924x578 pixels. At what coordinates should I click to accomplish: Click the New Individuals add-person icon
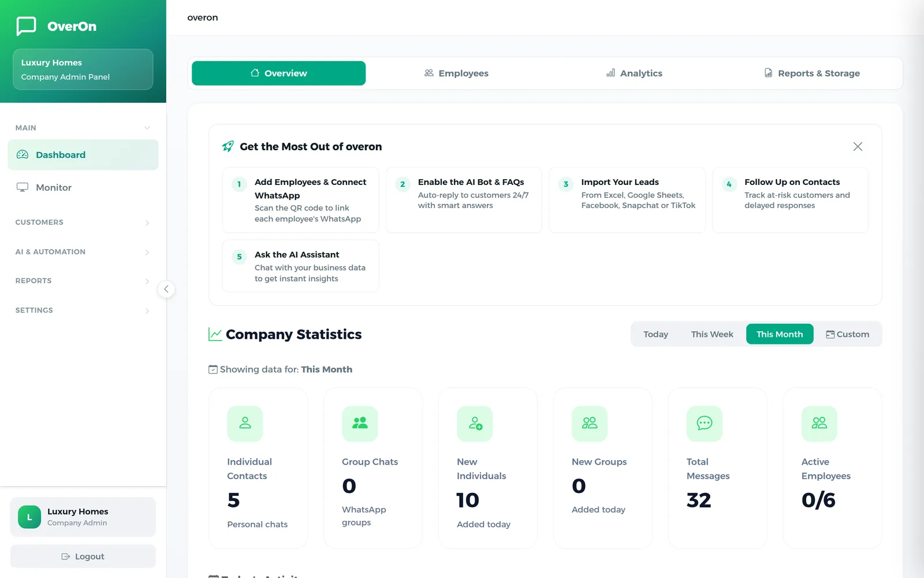[x=475, y=423]
